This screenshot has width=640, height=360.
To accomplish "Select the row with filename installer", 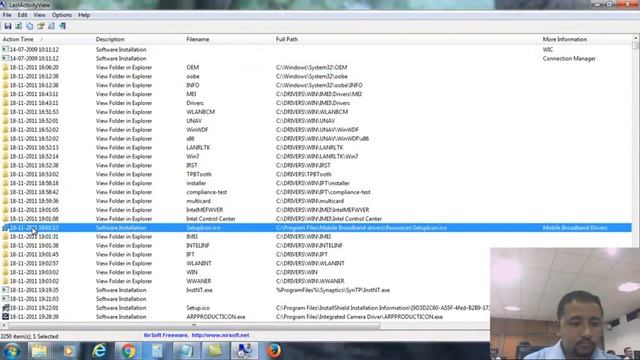I will point(316,183).
